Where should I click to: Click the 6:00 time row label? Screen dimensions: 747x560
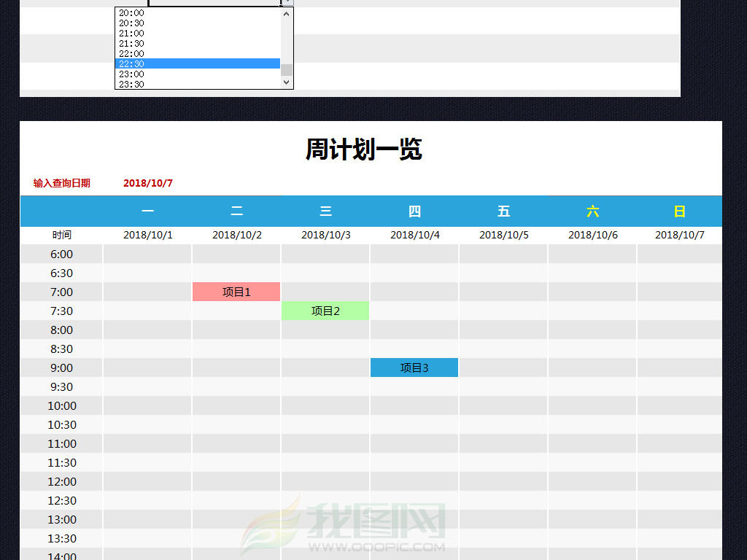coord(62,254)
